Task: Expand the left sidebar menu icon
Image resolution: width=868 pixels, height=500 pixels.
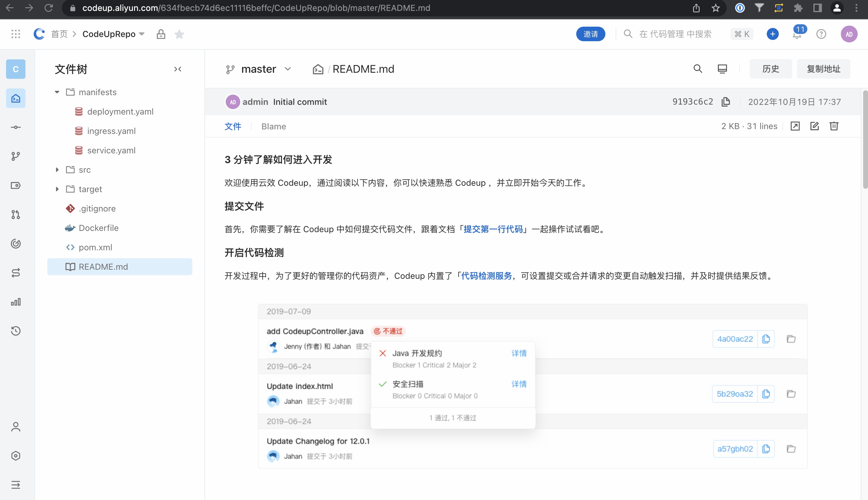Action: [16, 485]
